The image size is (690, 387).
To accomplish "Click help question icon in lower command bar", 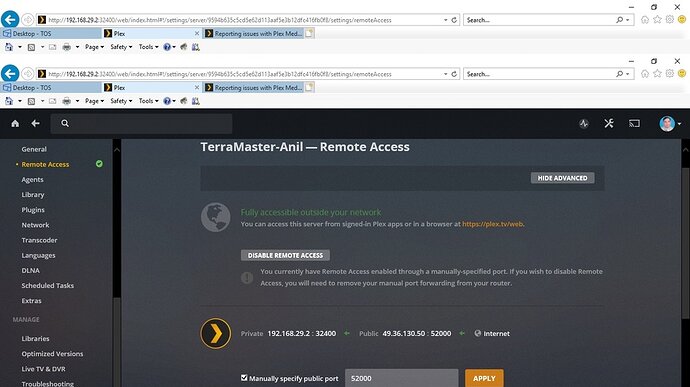I will click(167, 101).
